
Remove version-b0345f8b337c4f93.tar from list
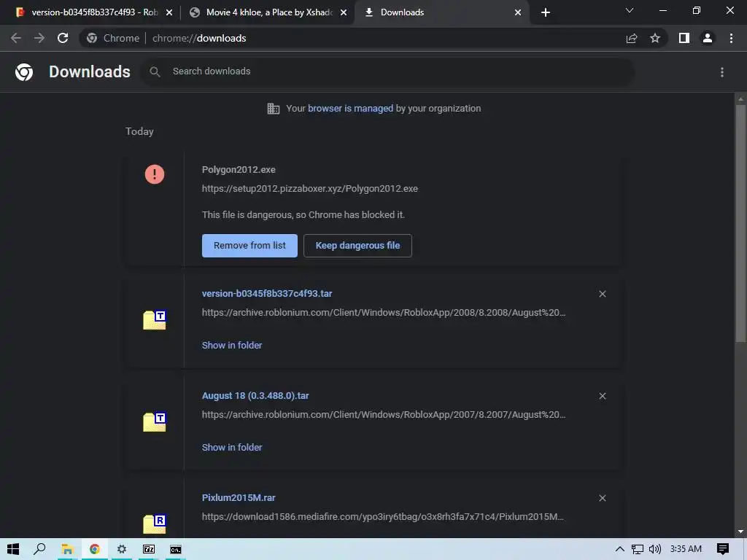pyautogui.click(x=603, y=294)
